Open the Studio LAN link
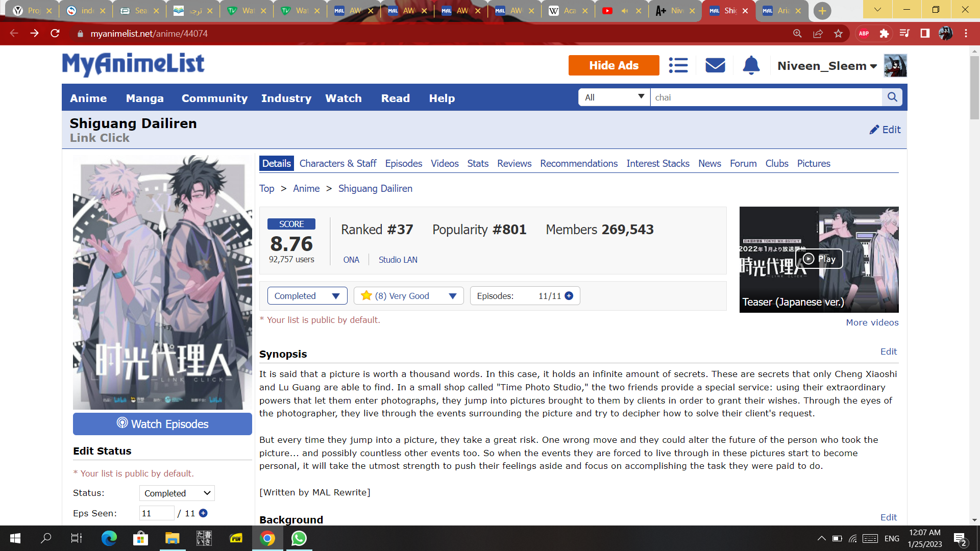 click(x=398, y=260)
